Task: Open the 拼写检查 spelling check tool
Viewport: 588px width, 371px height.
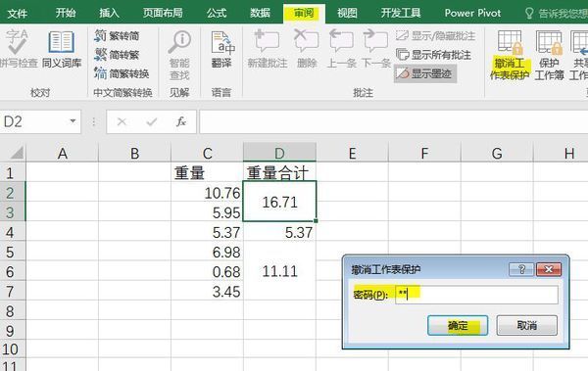Action: click(18, 49)
